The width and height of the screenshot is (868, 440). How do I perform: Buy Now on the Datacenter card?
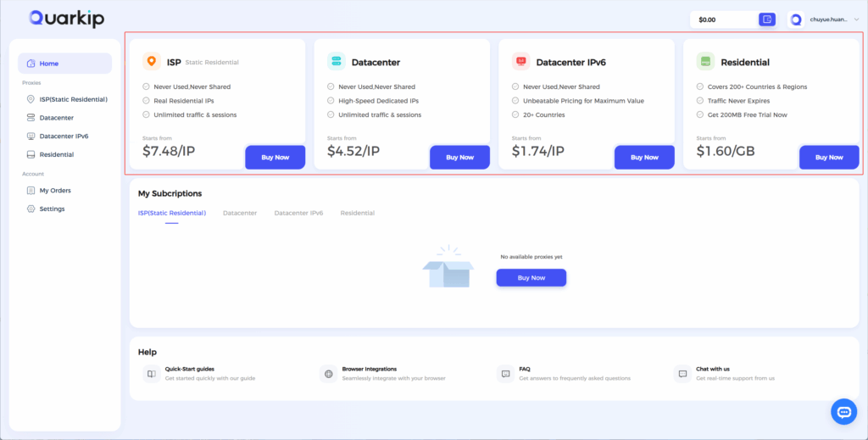(x=460, y=157)
